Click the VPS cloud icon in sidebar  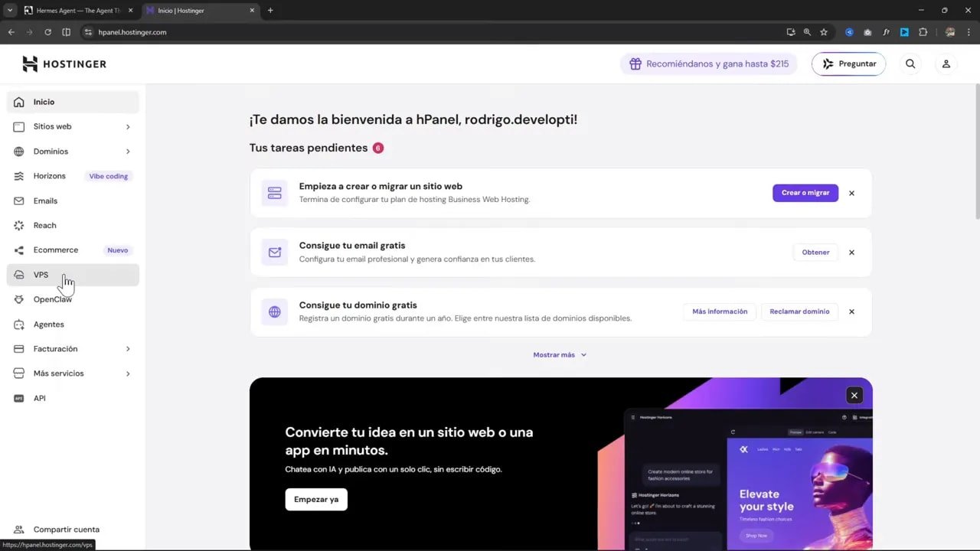(19, 275)
